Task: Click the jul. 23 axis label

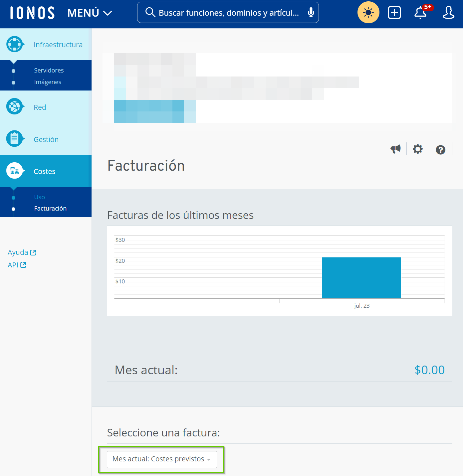Action: click(x=362, y=306)
